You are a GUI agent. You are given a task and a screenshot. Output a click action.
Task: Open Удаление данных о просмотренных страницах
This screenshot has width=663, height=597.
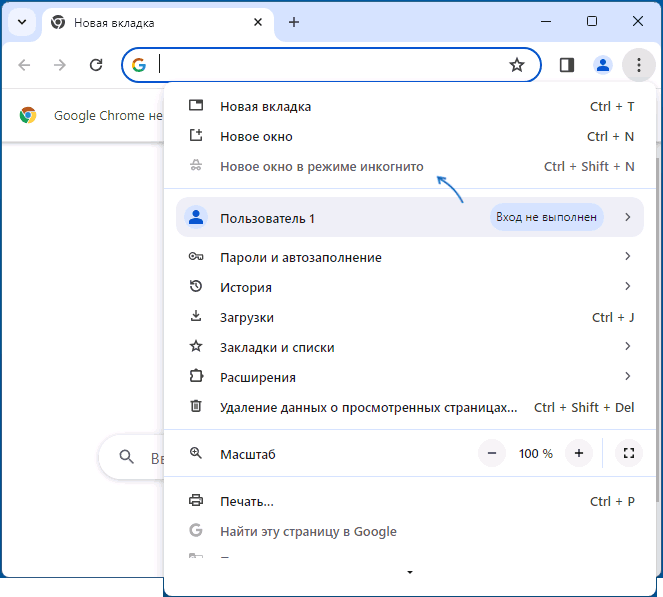point(409,407)
